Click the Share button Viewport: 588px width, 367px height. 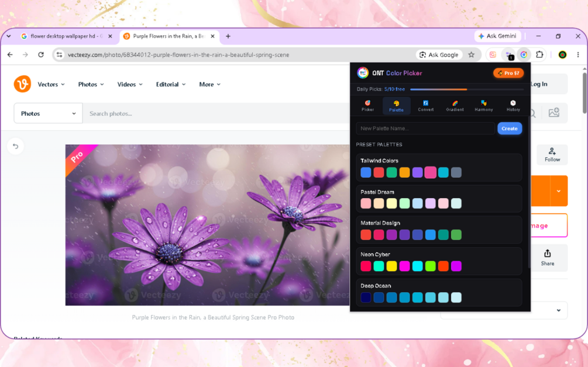click(547, 258)
